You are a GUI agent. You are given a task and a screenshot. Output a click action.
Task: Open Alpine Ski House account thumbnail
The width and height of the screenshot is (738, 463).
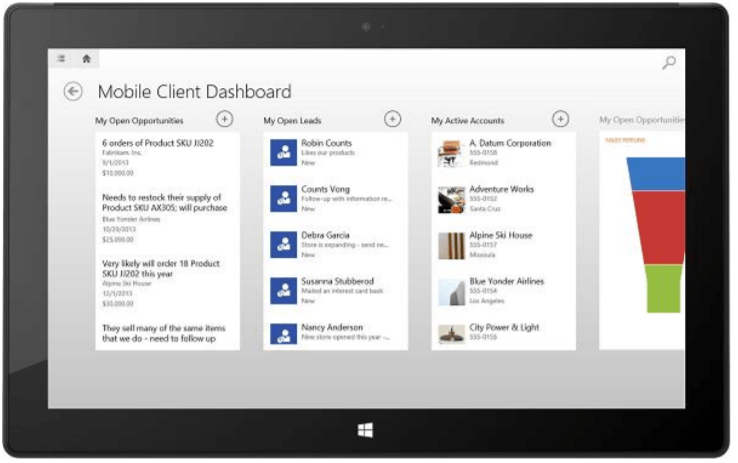451,245
